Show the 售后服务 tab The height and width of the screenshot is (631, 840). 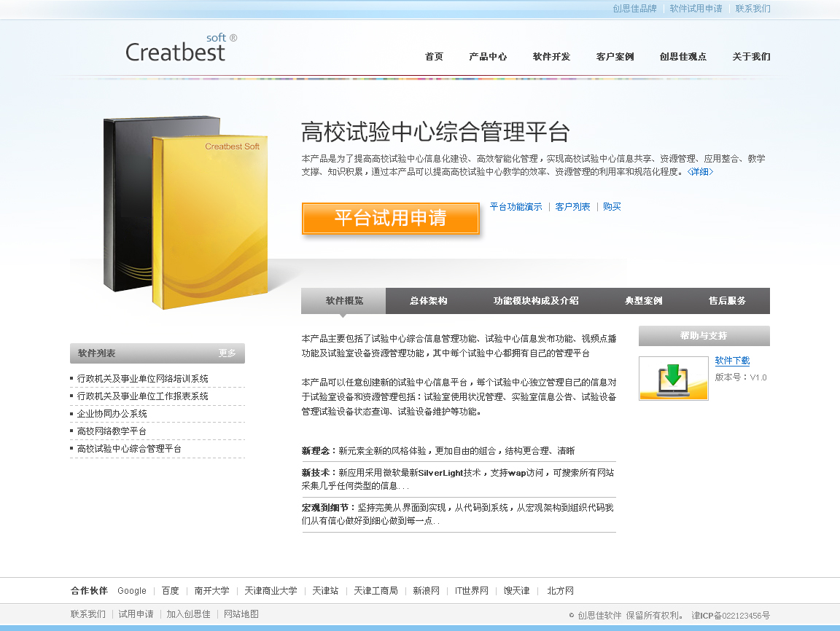727,301
